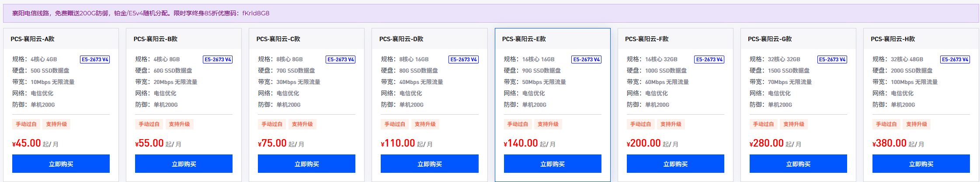
Task: Purchase the PCS-襄阳云-G款 plan
Action: (798, 164)
